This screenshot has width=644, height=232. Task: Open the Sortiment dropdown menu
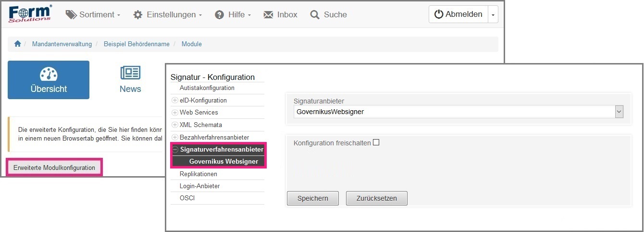pyautogui.click(x=93, y=15)
